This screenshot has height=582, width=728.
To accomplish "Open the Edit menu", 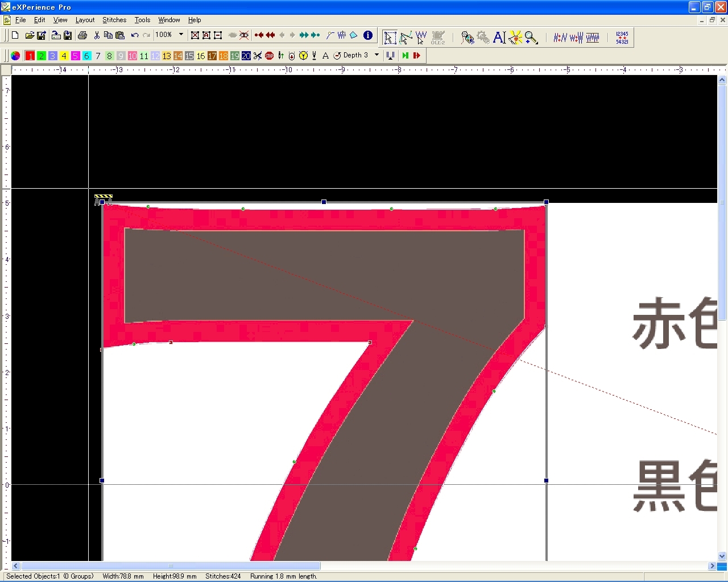I will (39, 20).
